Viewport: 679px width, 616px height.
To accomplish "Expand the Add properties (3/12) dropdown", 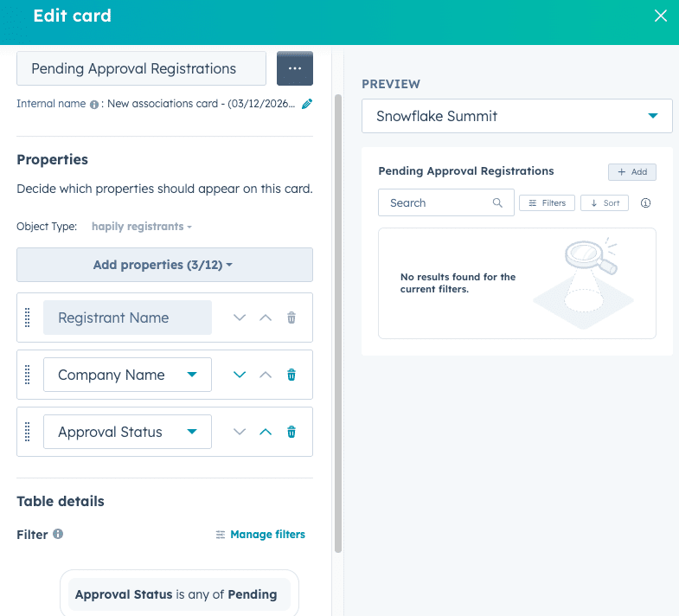I will (164, 265).
